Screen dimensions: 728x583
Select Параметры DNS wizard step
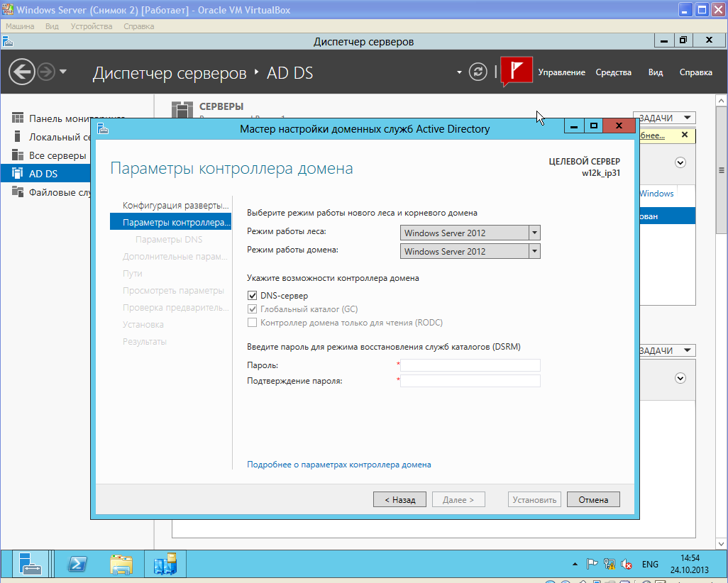click(170, 240)
